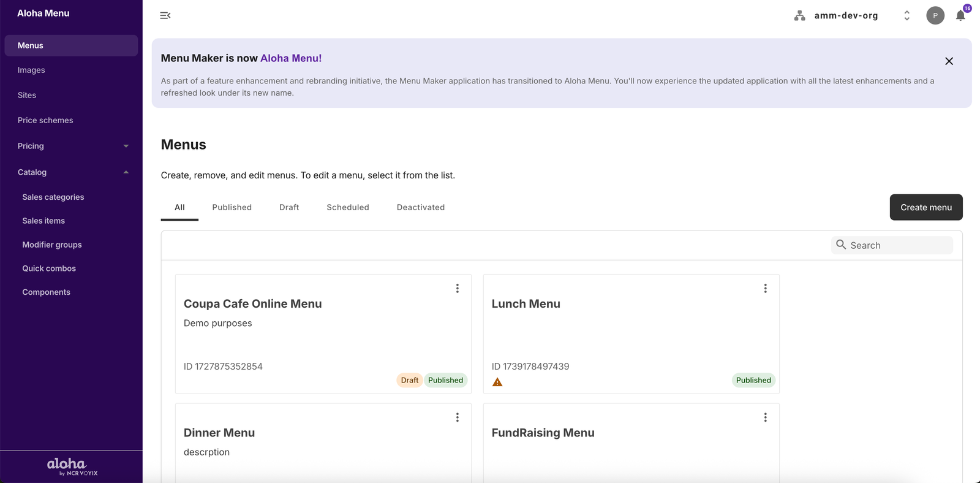
Task: Click the descrption text on Dinner Menu
Action: (207, 452)
